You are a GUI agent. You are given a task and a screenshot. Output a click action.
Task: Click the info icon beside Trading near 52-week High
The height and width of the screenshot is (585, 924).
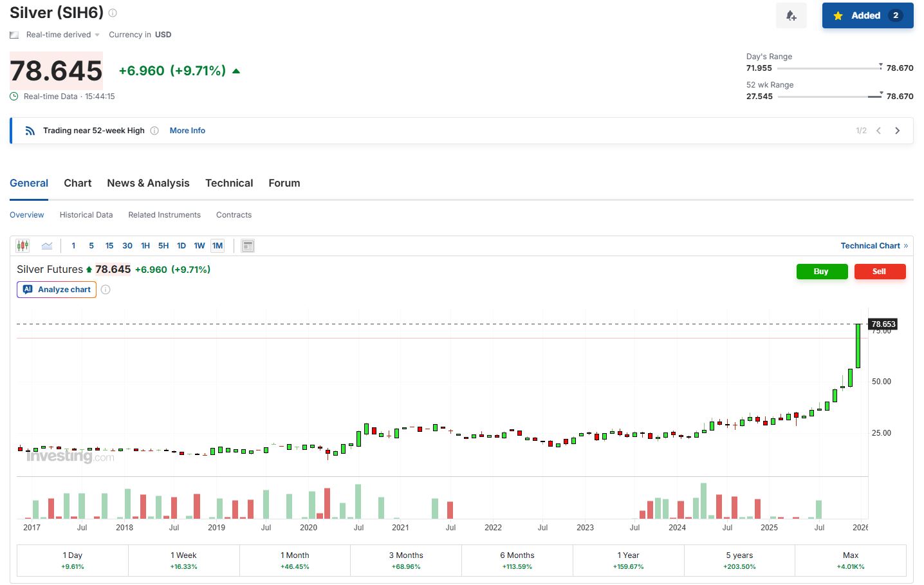154,131
